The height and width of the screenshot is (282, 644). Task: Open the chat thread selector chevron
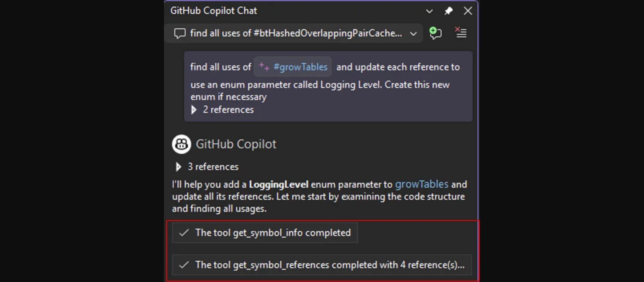pyautogui.click(x=413, y=34)
